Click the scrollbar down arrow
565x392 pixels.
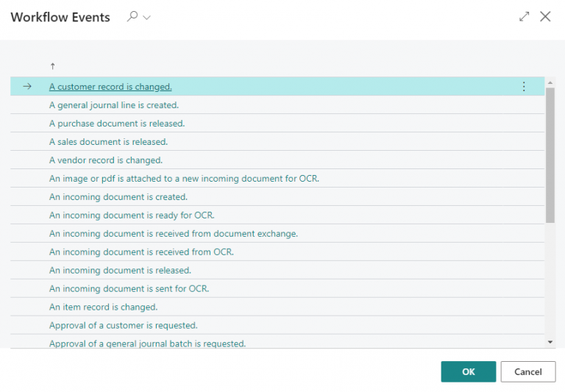(550, 342)
